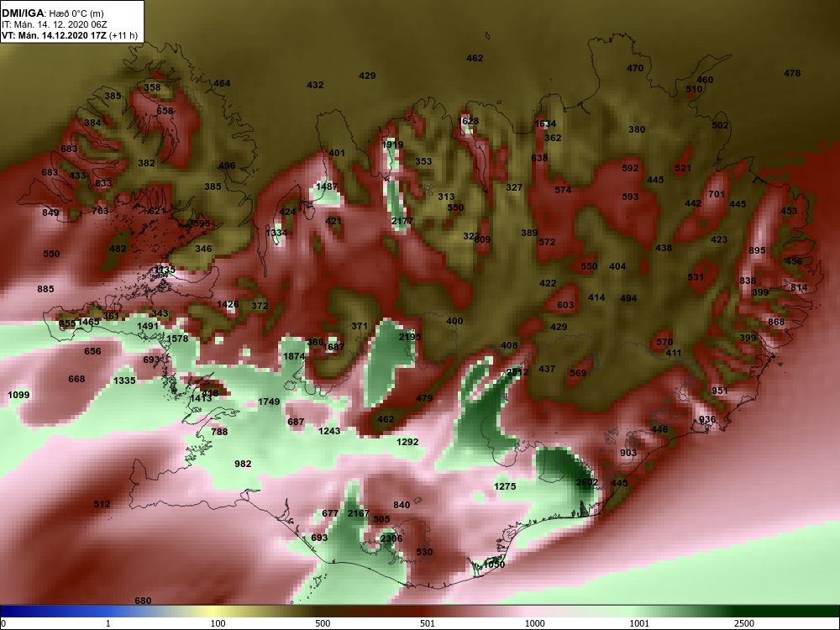Click the map value 668
840x630 pixels.
(x=76, y=380)
